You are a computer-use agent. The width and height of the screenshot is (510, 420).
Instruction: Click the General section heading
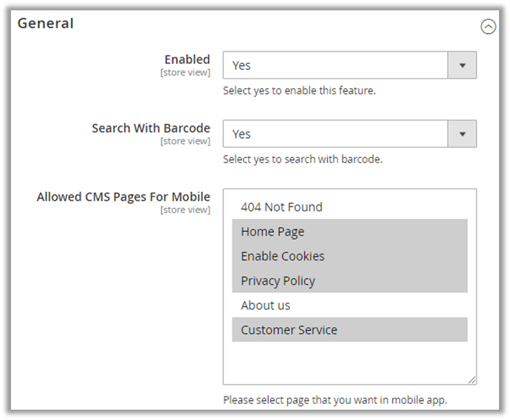[45, 23]
